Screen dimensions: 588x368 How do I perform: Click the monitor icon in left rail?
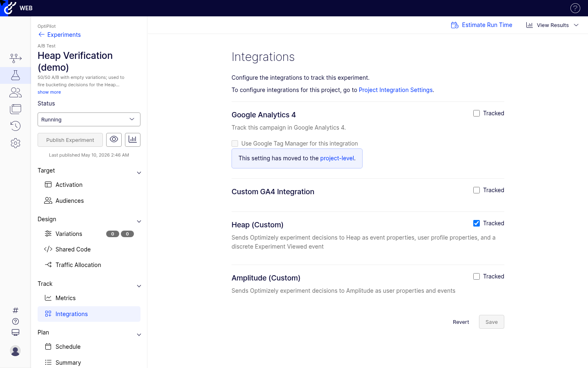pyautogui.click(x=16, y=332)
